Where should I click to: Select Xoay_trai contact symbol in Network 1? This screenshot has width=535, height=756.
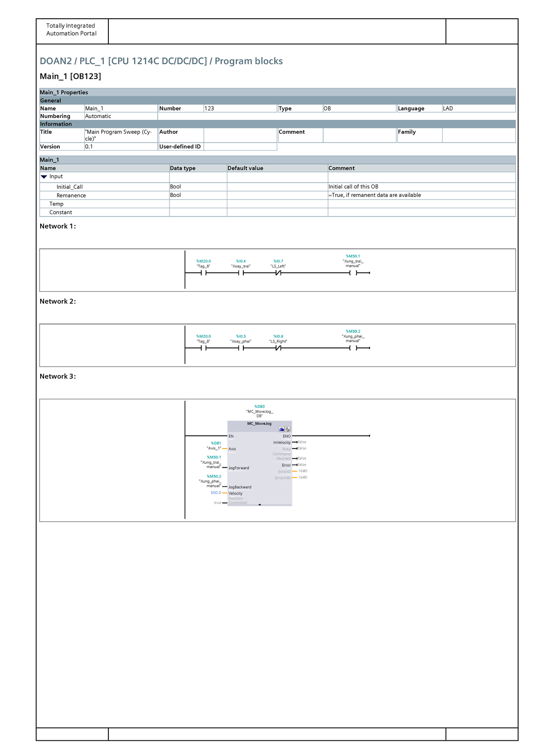(241, 273)
